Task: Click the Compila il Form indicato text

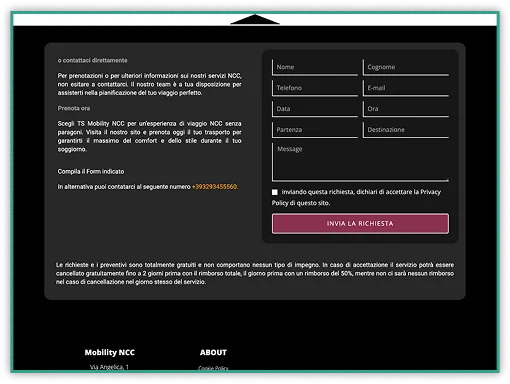Action: (x=91, y=171)
